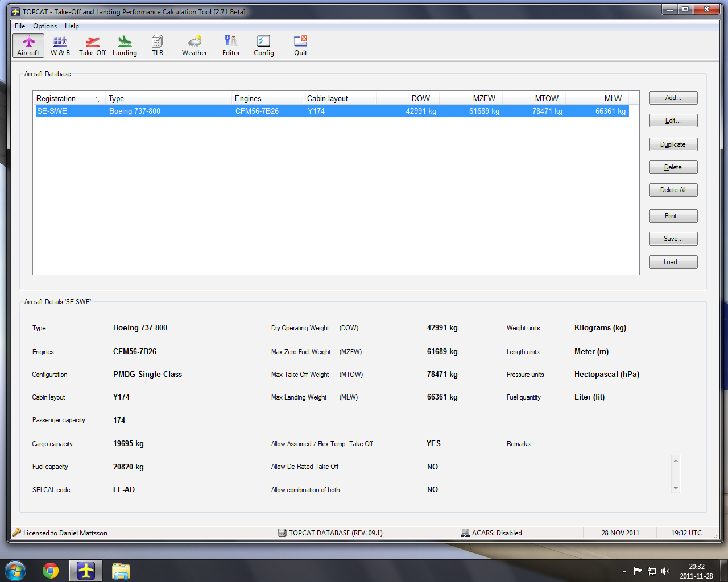The height and width of the screenshot is (582, 728).
Task: Sort by the MLW column header
Action: tap(597, 98)
